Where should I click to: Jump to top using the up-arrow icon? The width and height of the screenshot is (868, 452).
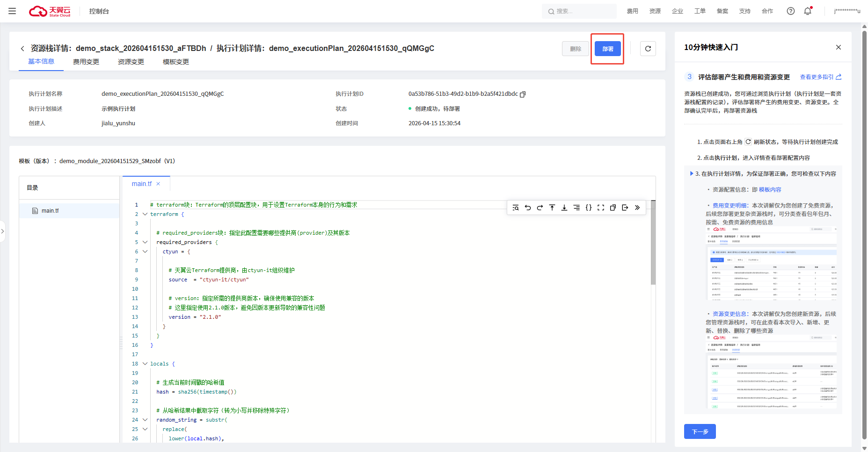(552, 208)
